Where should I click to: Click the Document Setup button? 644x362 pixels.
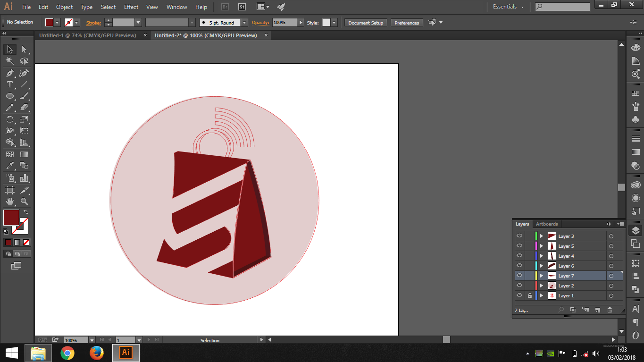366,23
